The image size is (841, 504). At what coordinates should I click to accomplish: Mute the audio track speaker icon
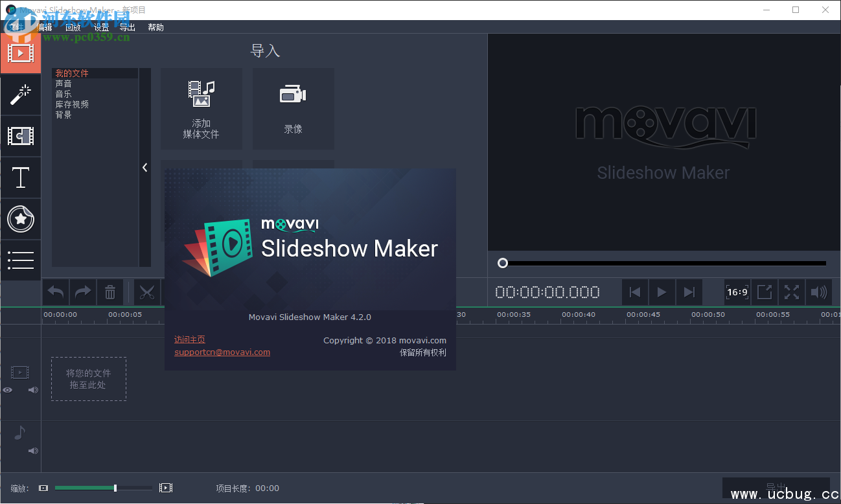click(x=32, y=450)
